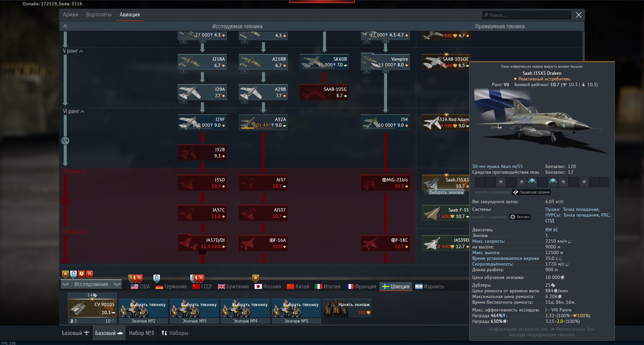Click Выбрать экипаж under Saab J35XS
Viewport: 644px width, 345px height.
click(446, 192)
